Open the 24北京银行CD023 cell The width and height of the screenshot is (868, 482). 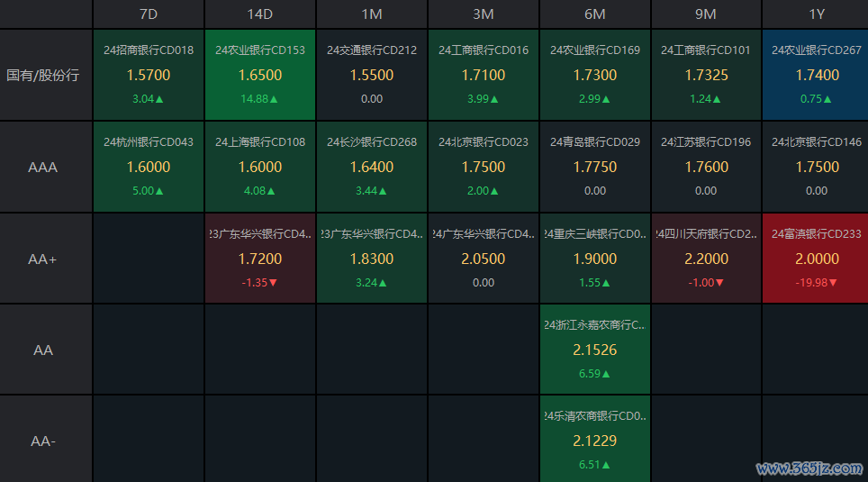point(484,167)
